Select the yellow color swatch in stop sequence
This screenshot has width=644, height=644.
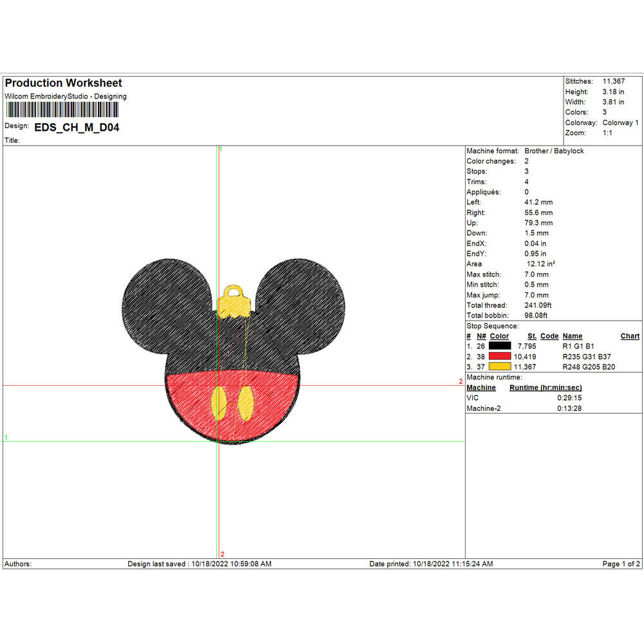(500, 366)
